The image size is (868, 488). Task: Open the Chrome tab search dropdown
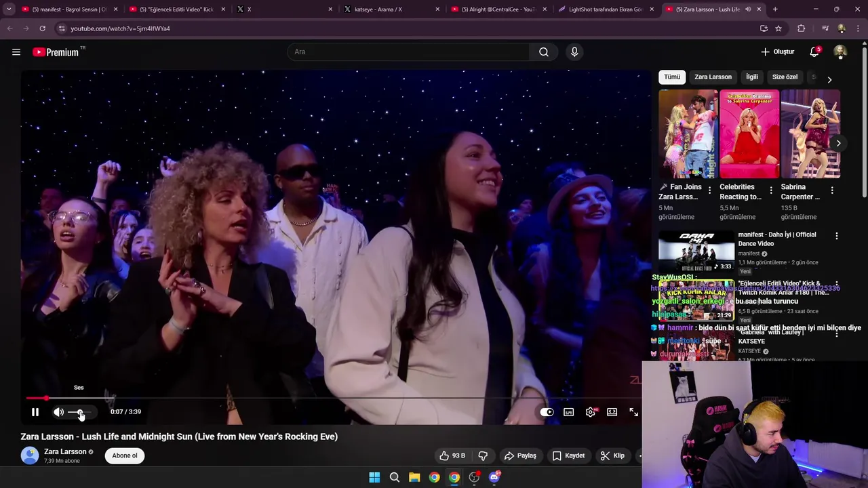[x=9, y=9]
